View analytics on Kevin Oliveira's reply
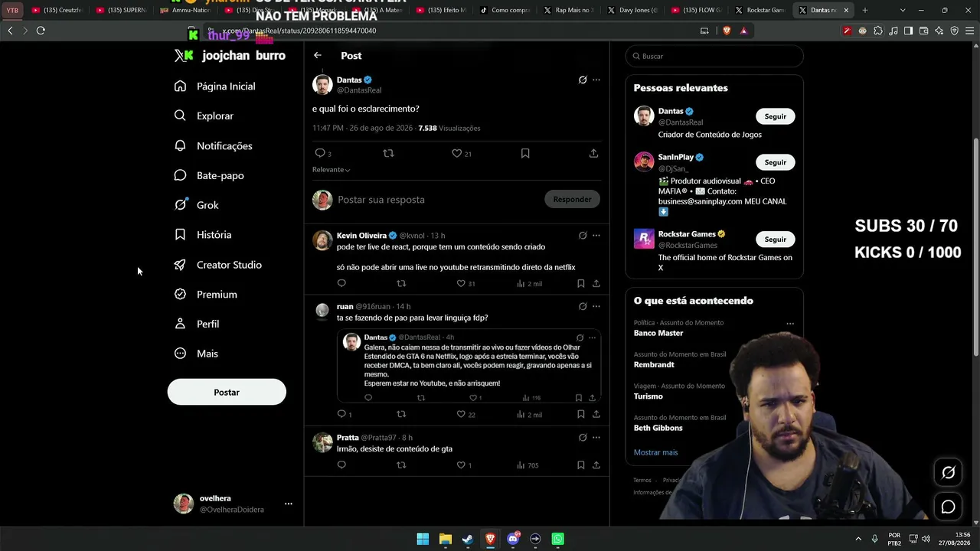This screenshot has height=551, width=980. tap(529, 283)
